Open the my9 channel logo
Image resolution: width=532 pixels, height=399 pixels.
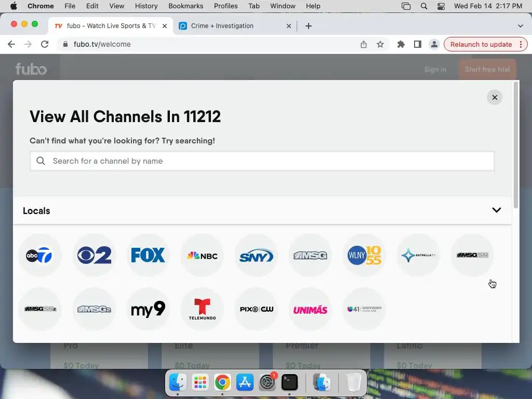point(148,309)
